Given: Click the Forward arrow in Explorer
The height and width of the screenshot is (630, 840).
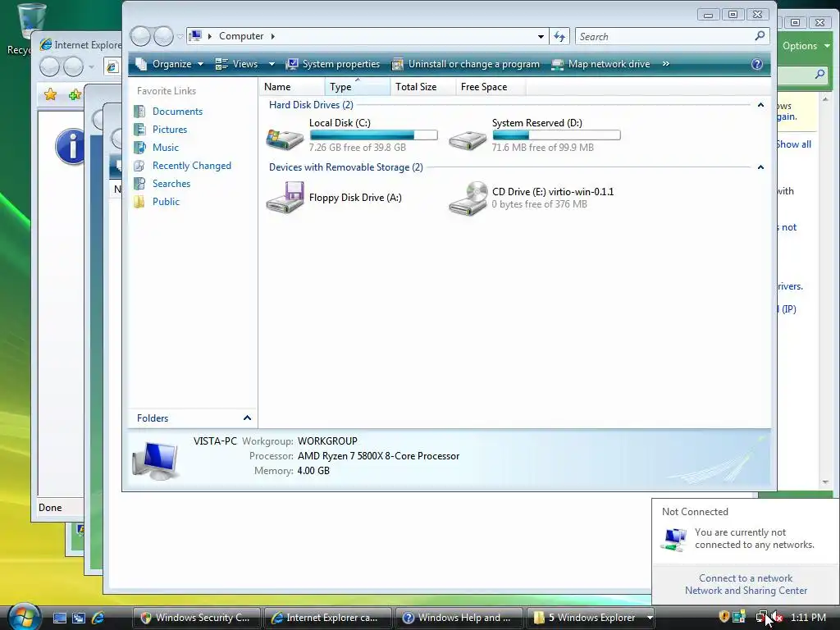Looking at the screenshot, I should point(163,36).
